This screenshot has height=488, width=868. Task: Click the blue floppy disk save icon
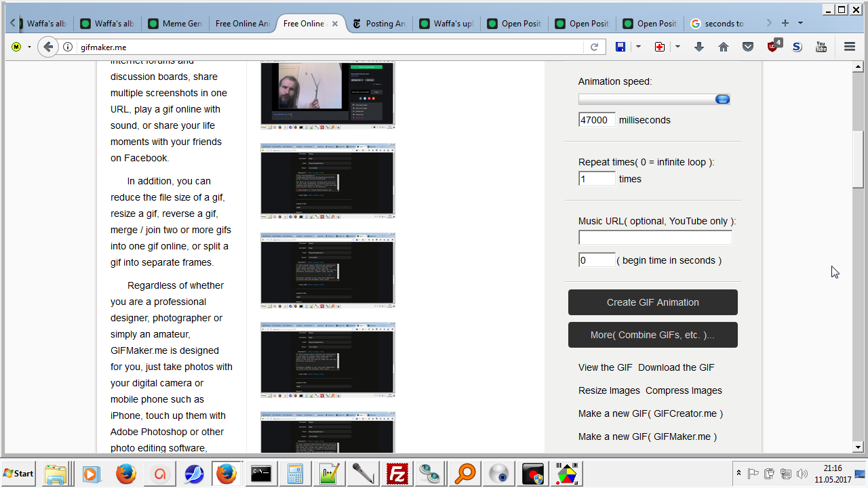(x=620, y=47)
